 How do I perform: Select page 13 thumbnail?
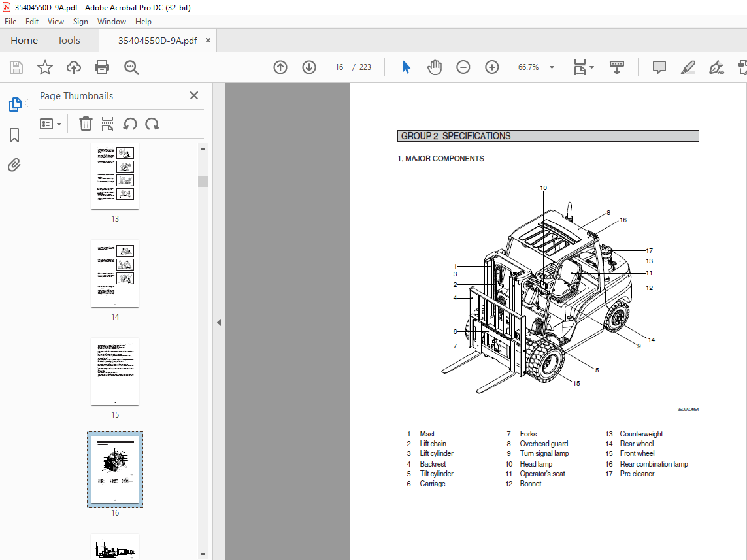point(115,176)
